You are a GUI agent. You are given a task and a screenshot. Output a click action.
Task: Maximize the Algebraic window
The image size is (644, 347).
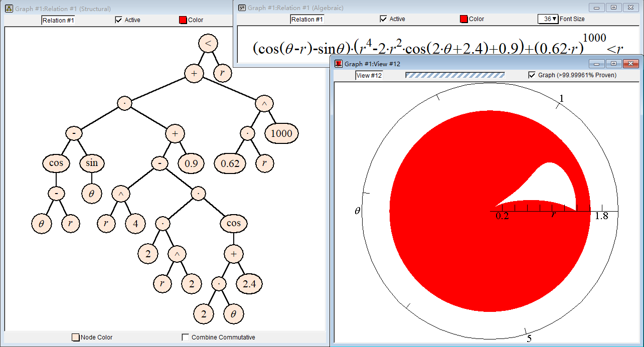[x=613, y=8]
